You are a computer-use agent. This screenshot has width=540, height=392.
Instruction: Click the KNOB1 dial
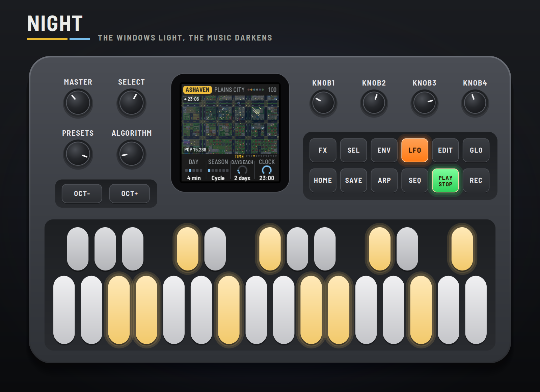323,103
